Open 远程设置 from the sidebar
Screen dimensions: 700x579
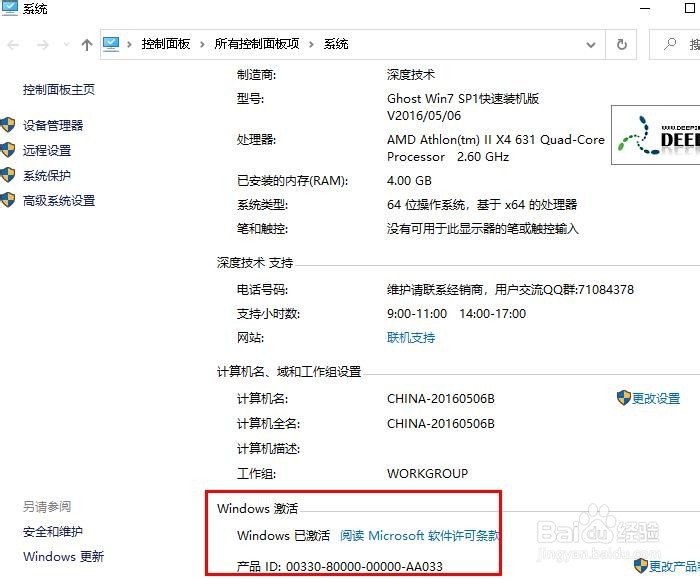click(x=47, y=150)
